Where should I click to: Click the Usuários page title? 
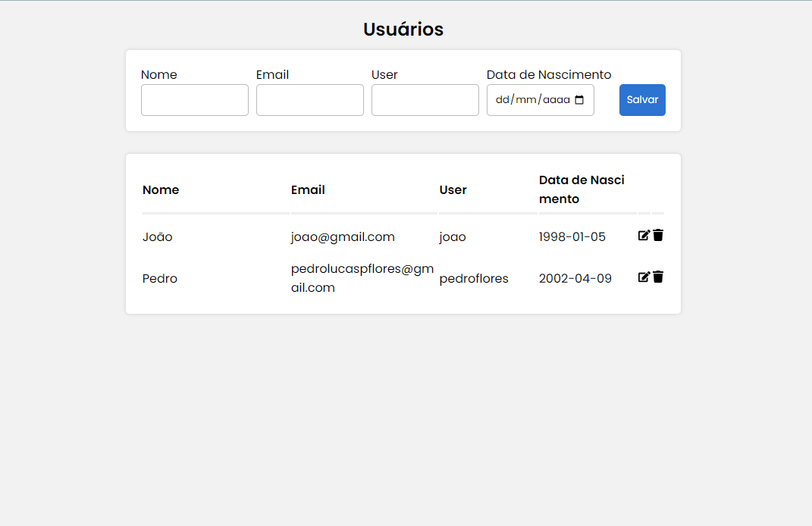(403, 29)
